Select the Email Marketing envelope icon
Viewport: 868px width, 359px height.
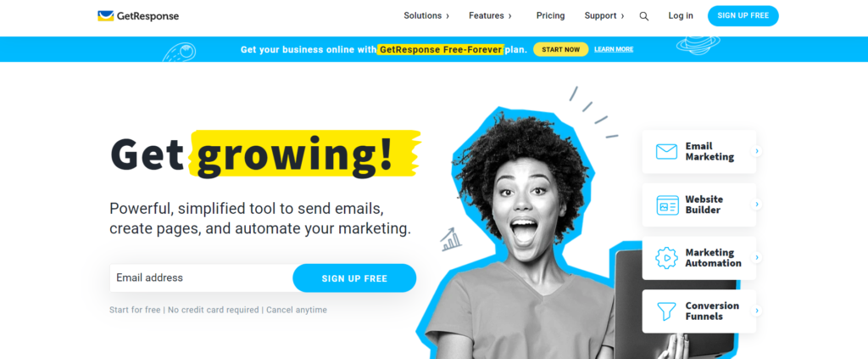[666, 152]
